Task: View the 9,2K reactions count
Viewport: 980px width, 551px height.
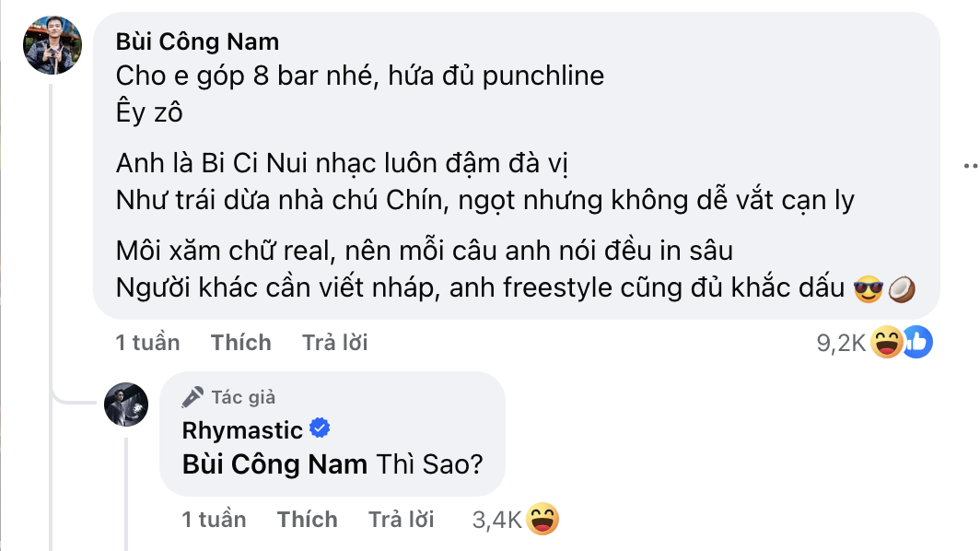Action: point(842,343)
